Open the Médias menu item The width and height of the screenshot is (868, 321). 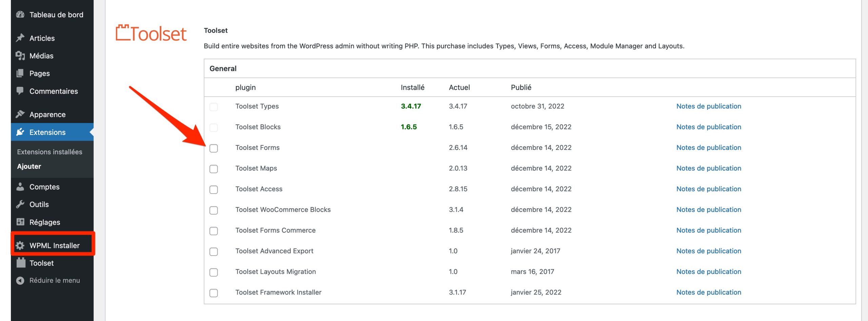click(52, 56)
